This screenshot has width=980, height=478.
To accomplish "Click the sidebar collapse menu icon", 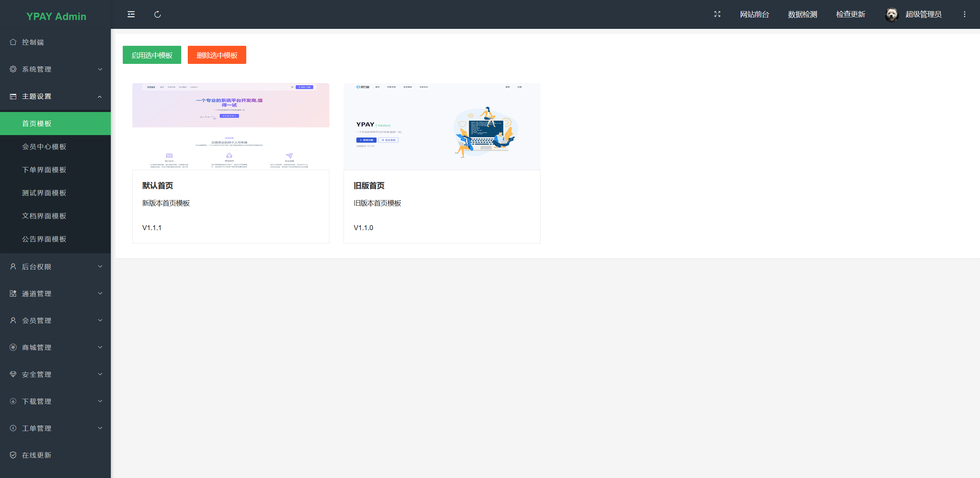I will [131, 14].
